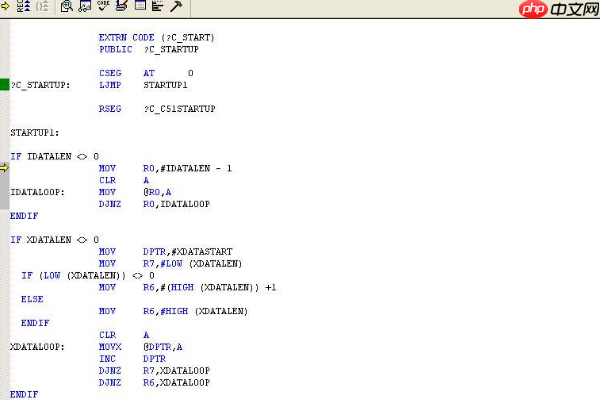The height and width of the screenshot is (400, 600).
Task: Click the operand 'R0,IDATALOOP'
Action: pos(176,204)
